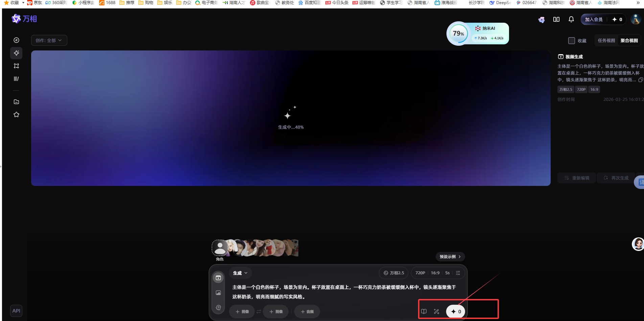The width and height of the screenshot is (644, 321).
Task: Open the library shelf icon in sidebar
Action: 16,79
